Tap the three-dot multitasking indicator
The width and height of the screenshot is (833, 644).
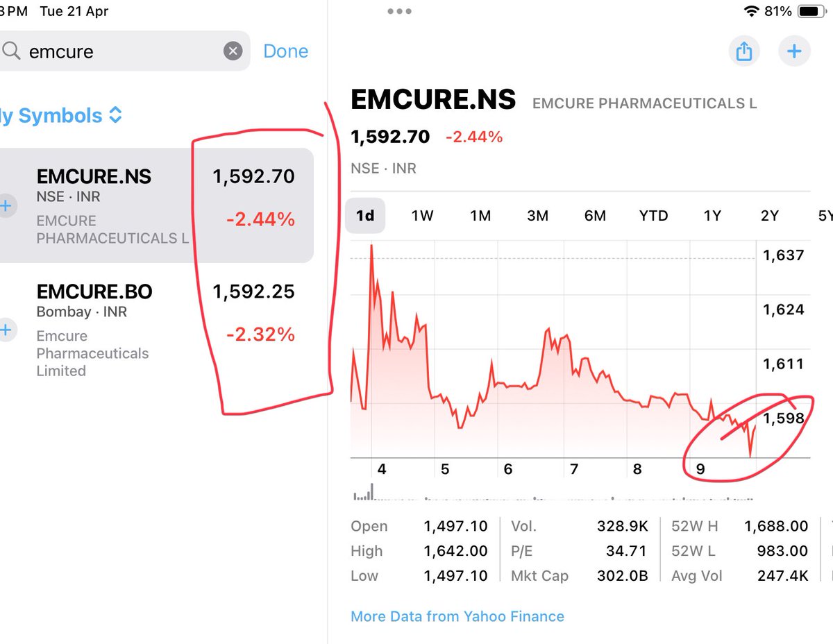click(x=400, y=12)
